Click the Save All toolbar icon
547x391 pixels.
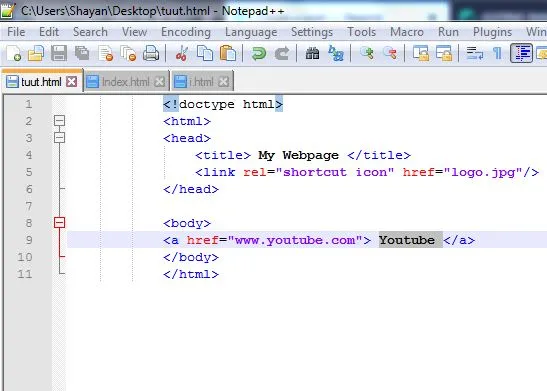[x=82, y=53]
